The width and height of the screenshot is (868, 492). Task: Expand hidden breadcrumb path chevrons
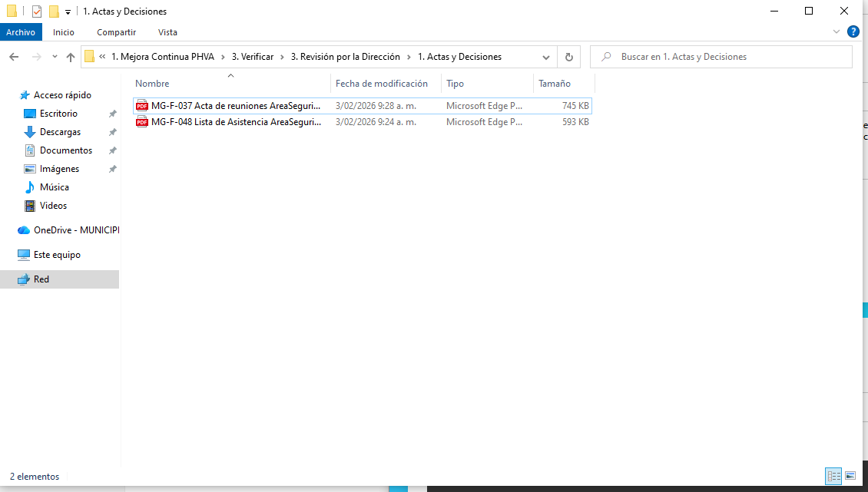[x=102, y=57]
